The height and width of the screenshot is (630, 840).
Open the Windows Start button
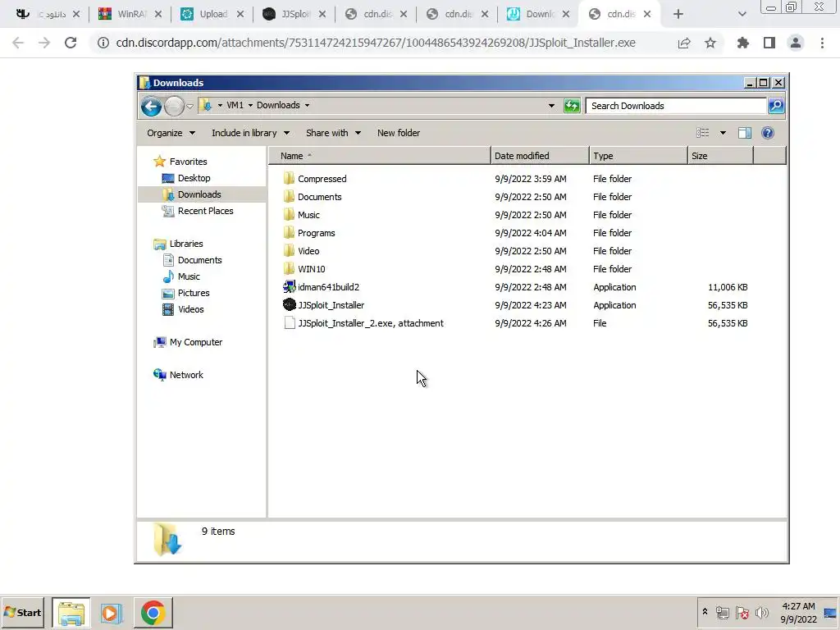click(23, 612)
